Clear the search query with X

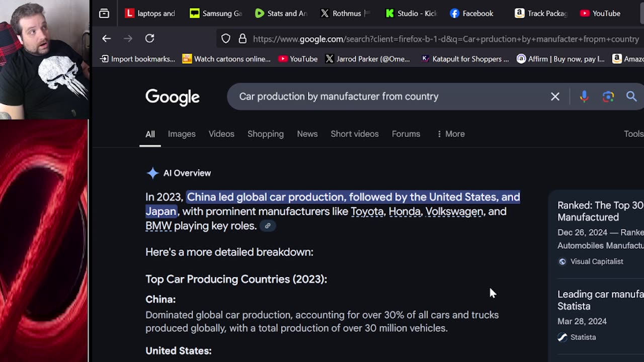click(x=555, y=97)
